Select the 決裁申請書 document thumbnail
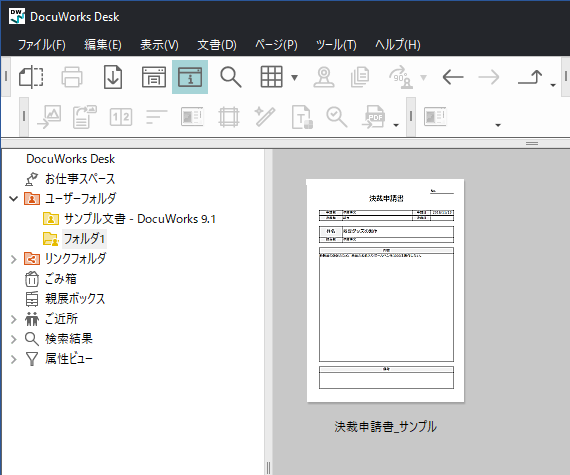The width and height of the screenshot is (570, 475). [x=385, y=290]
